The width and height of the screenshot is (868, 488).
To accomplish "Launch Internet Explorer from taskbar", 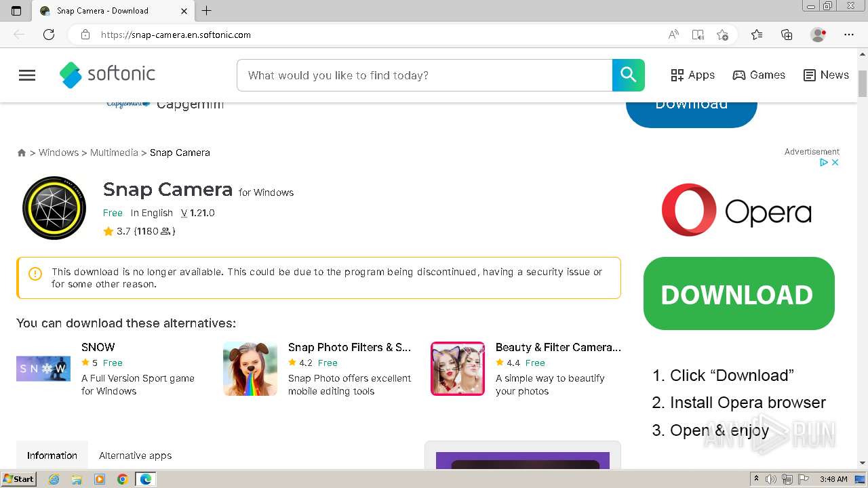I will point(54,479).
